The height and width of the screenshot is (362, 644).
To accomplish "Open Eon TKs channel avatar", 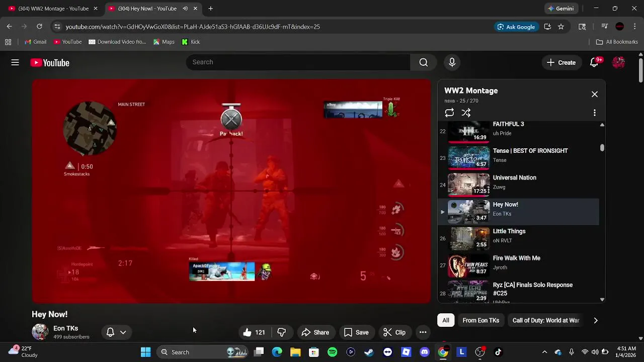I will click(x=40, y=332).
